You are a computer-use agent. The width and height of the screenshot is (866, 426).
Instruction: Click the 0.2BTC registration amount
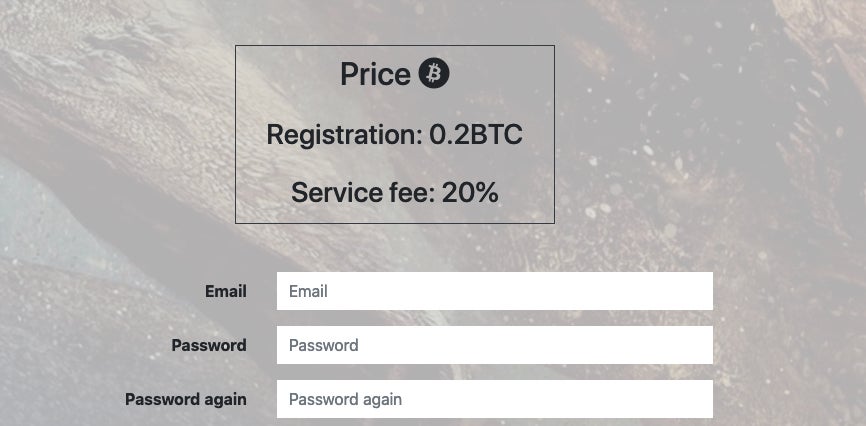(476, 134)
